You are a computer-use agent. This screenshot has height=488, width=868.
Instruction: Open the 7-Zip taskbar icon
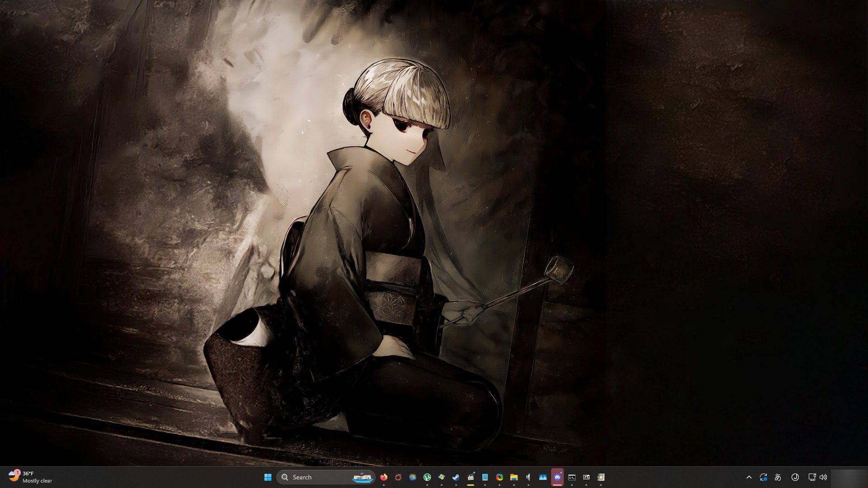(x=586, y=477)
